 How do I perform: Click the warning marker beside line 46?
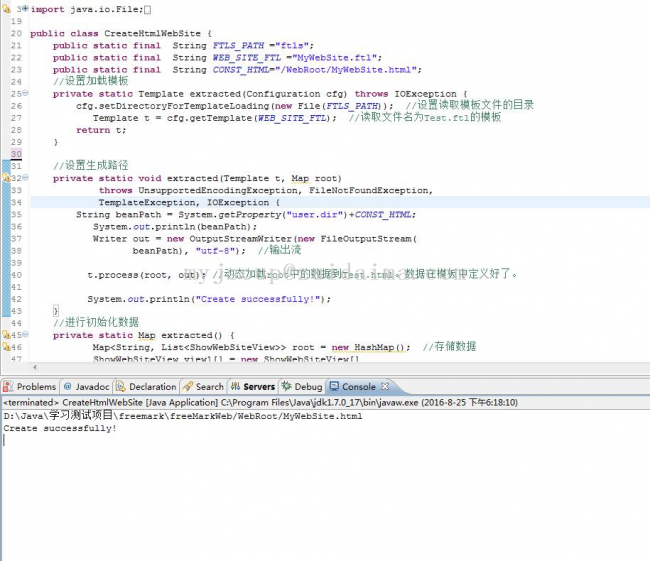click(5, 347)
